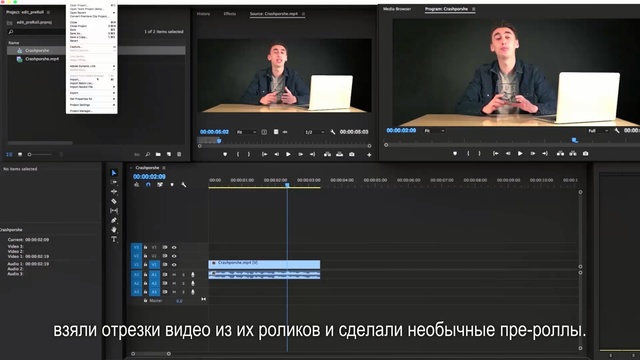Switch Project panel to list view

pos(9,155)
